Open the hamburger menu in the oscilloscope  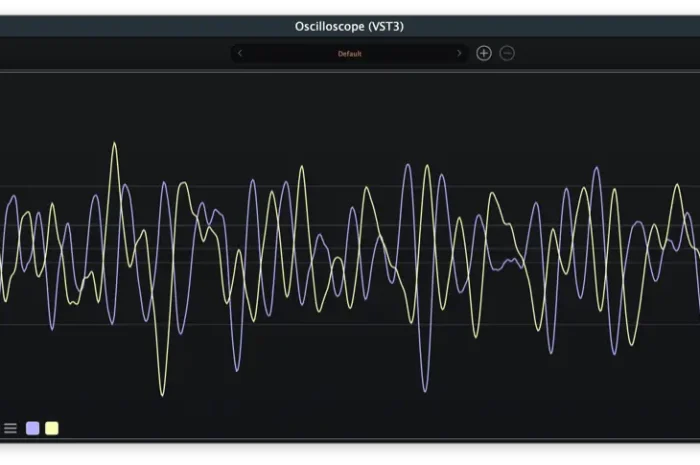[10, 428]
